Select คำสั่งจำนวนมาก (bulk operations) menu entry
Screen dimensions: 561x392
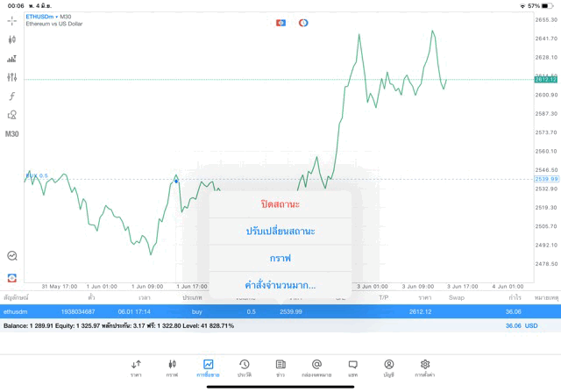(x=280, y=285)
